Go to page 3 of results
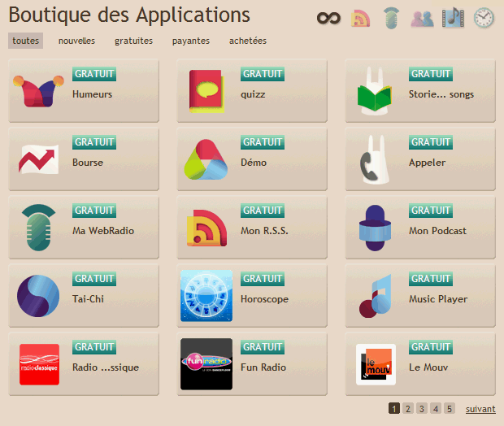 point(422,409)
